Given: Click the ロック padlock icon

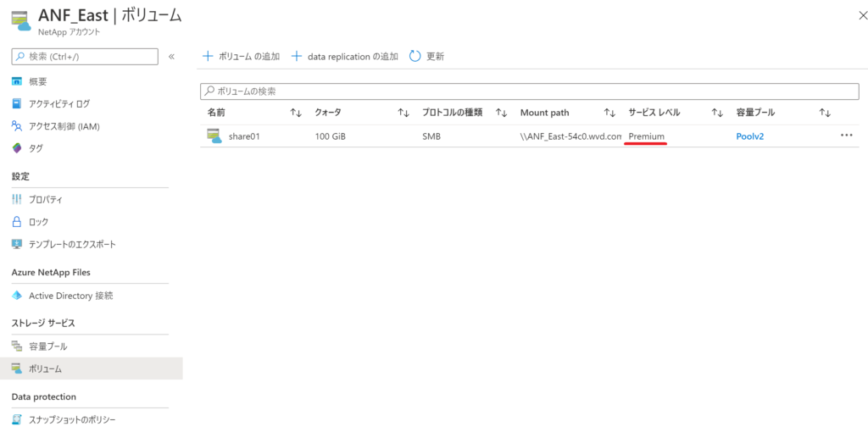Looking at the screenshot, I should 17,222.
